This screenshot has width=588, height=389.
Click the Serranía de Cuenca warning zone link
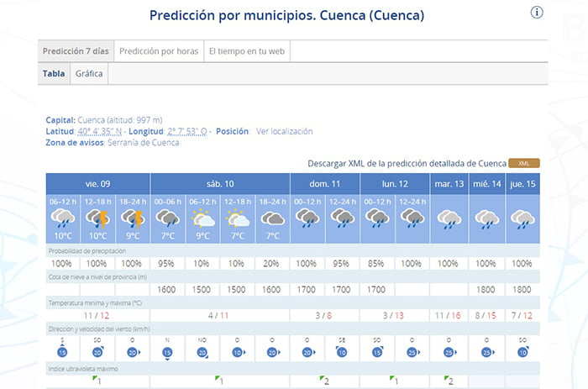point(143,143)
